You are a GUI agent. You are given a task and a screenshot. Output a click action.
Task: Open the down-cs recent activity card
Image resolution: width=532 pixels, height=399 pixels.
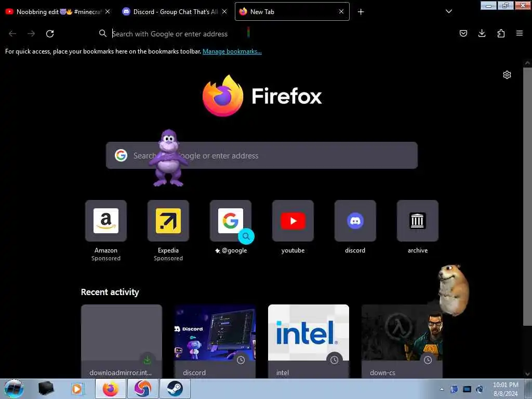pos(402,341)
